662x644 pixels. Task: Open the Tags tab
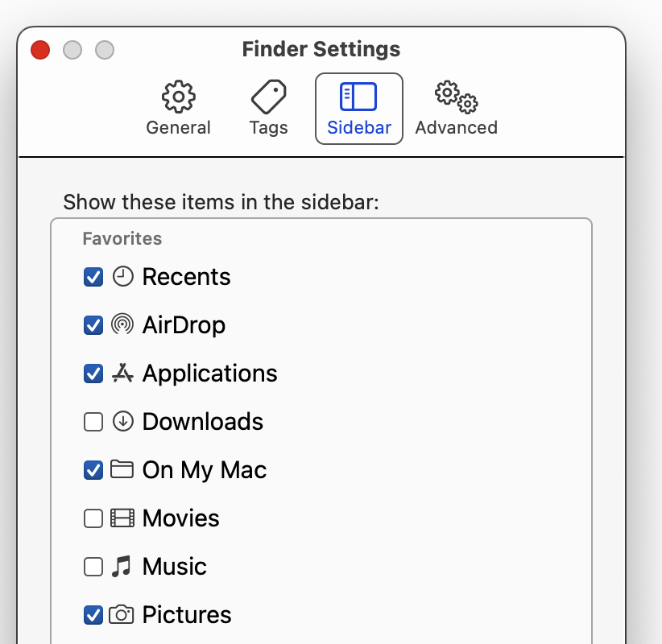pos(268,108)
